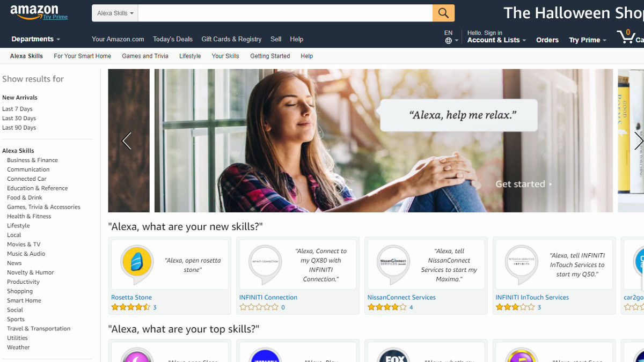Advance carousel with the right arrow
The height and width of the screenshot is (362, 644).
coord(638,141)
